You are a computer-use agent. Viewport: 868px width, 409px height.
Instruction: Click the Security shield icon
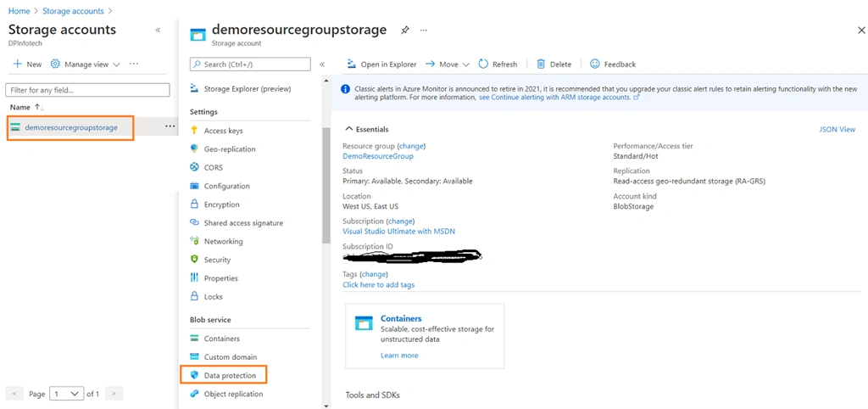(x=194, y=260)
